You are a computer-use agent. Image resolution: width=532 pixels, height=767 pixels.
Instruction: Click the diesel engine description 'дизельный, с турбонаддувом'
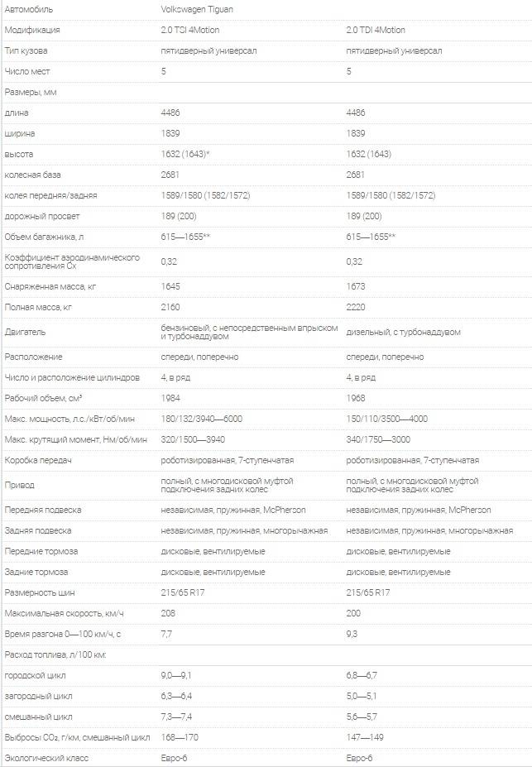[x=404, y=332]
